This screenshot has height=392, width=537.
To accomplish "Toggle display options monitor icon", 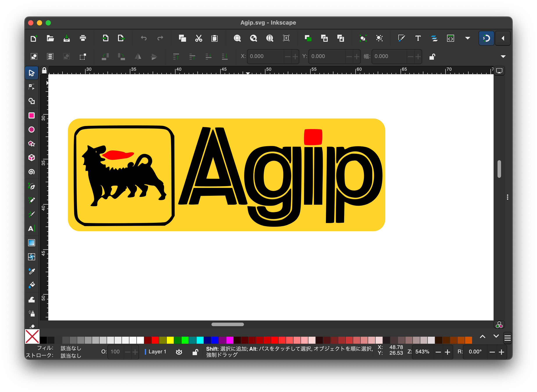I will click(x=499, y=71).
